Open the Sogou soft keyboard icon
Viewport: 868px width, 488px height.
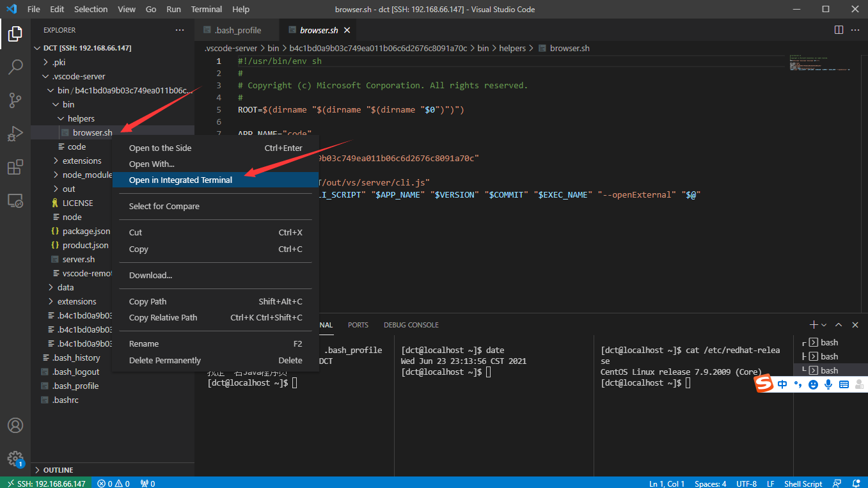point(844,384)
